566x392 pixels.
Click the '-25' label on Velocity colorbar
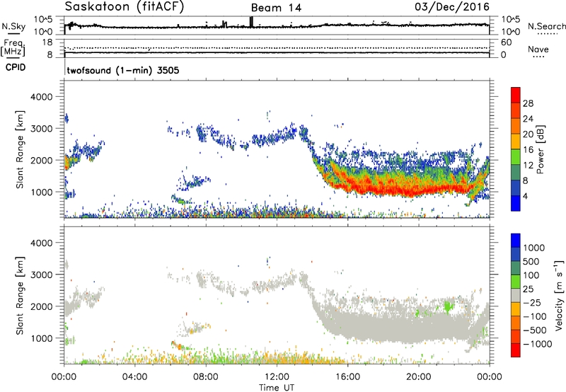click(532, 302)
